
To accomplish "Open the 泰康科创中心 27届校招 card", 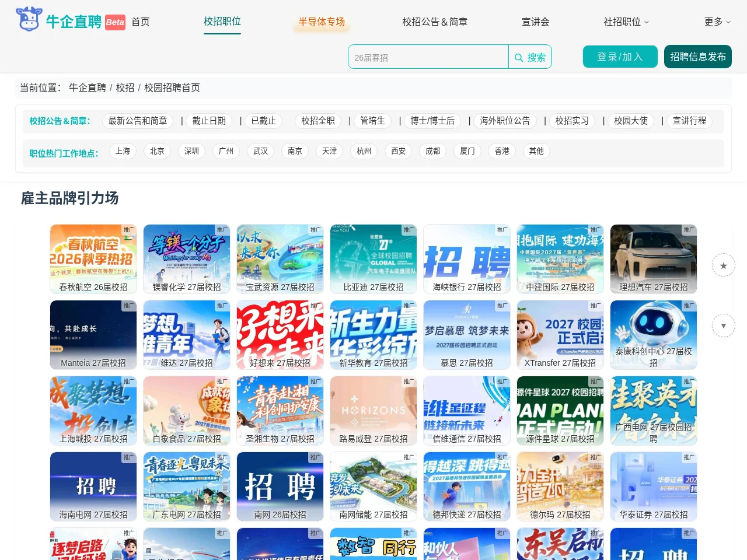I will (x=654, y=335).
